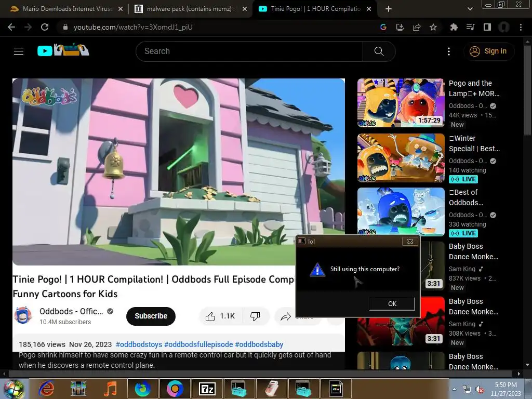Open the music note app in taskbar
The height and width of the screenshot is (399, 532).
110,389
